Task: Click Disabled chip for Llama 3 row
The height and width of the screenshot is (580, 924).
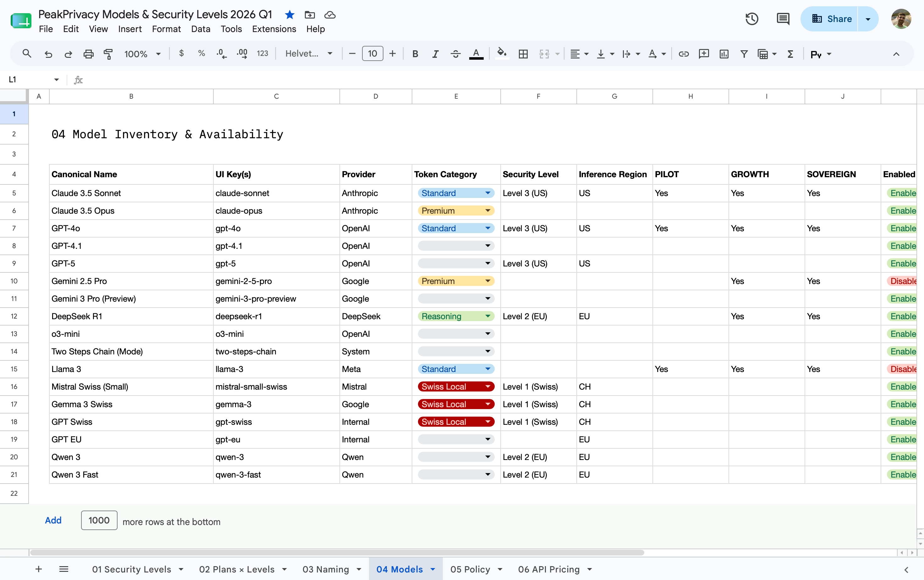Action: click(902, 369)
